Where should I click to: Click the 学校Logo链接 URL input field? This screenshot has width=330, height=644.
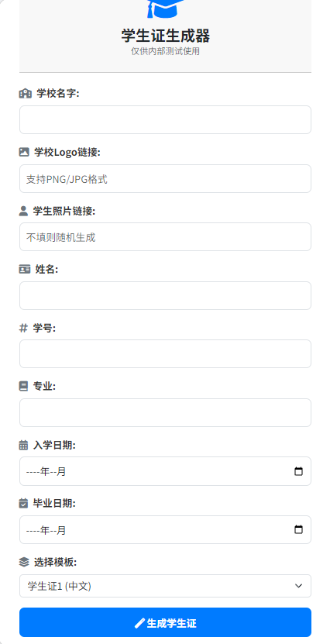pyautogui.click(x=166, y=179)
